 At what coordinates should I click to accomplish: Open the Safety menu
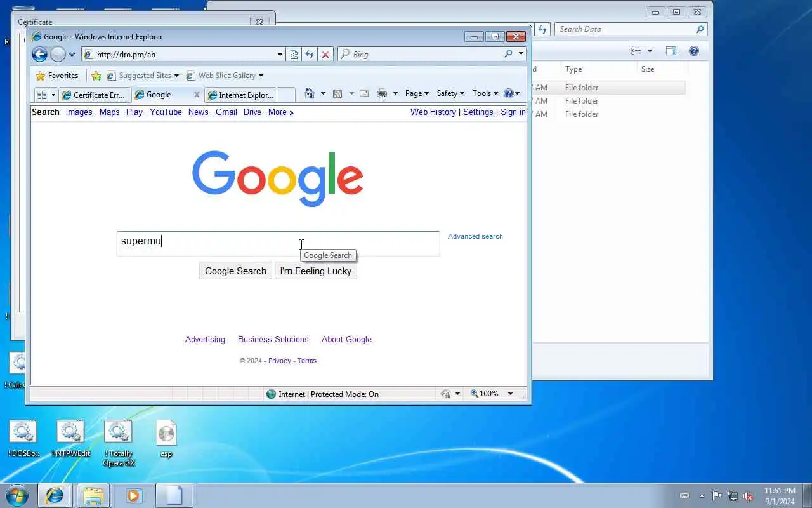(450, 93)
